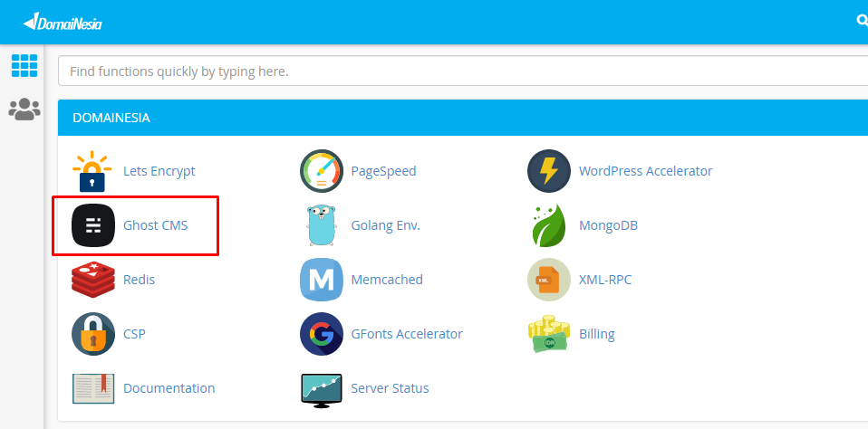Click the Billing link

click(597, 334)
